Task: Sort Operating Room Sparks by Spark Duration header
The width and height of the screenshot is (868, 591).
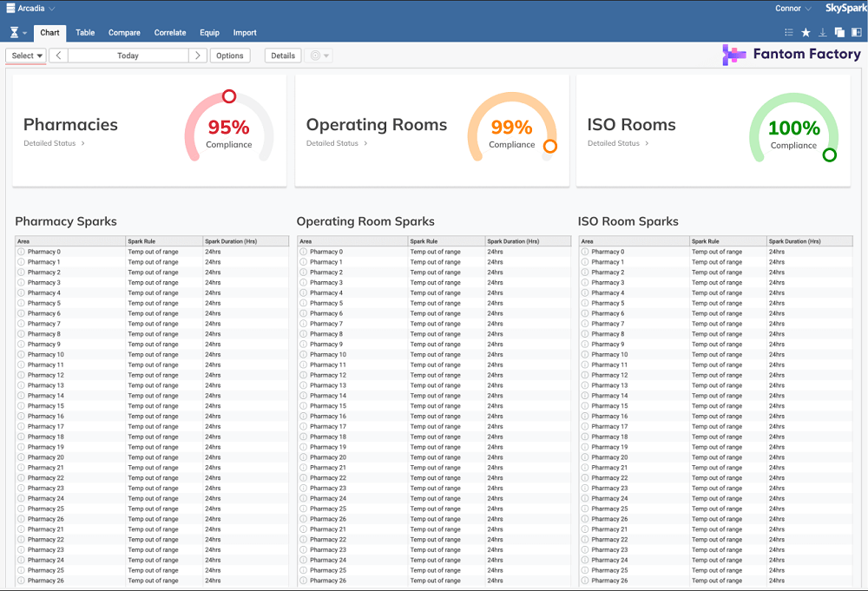Action: (x=528, y=241)
